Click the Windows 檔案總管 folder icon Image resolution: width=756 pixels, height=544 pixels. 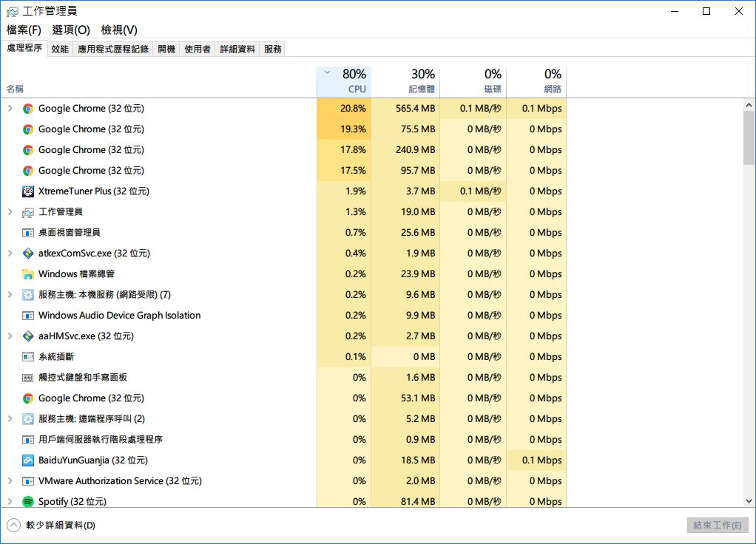(28, 274)
